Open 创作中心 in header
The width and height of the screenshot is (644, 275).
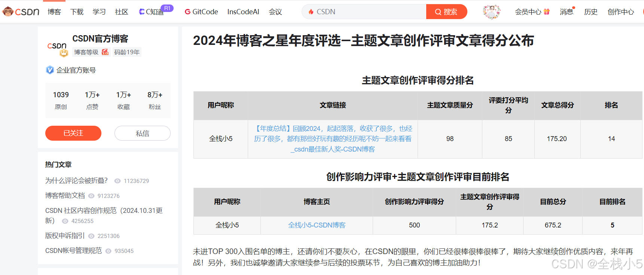[621, 12]
